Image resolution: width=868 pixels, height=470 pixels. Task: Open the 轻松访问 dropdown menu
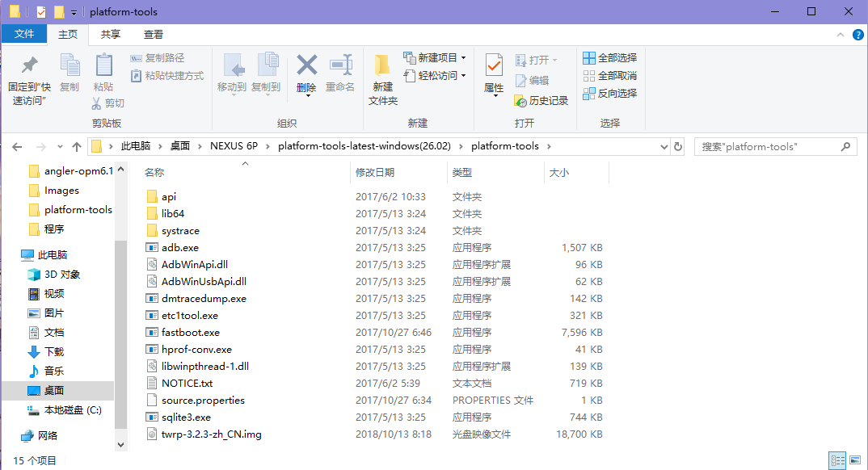pyautogui.click(x=463, y=76)
